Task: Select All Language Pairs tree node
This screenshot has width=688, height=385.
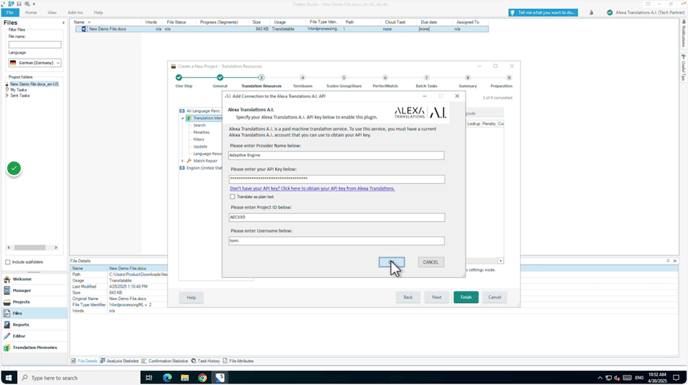Action: [x=202, y=111]
